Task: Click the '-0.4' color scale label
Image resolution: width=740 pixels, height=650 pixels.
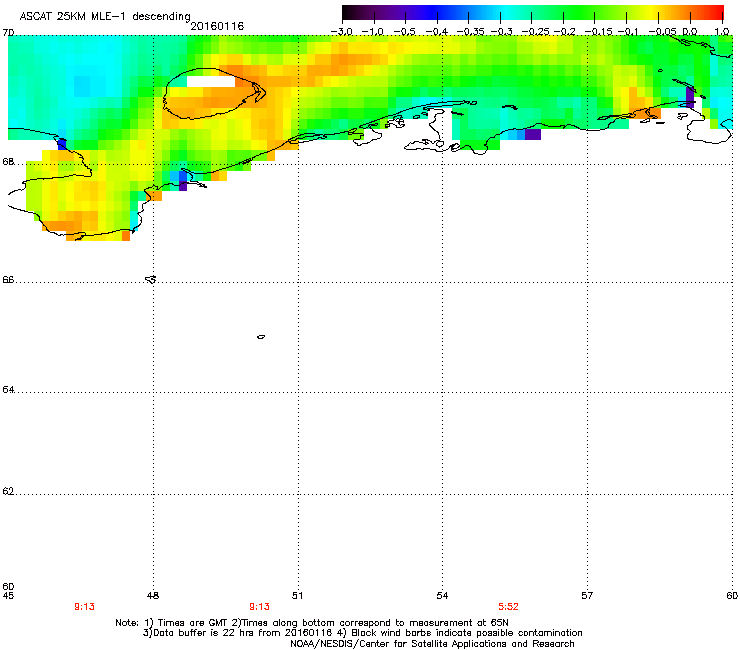Action: pyautogui.click(x=436, y=32)
